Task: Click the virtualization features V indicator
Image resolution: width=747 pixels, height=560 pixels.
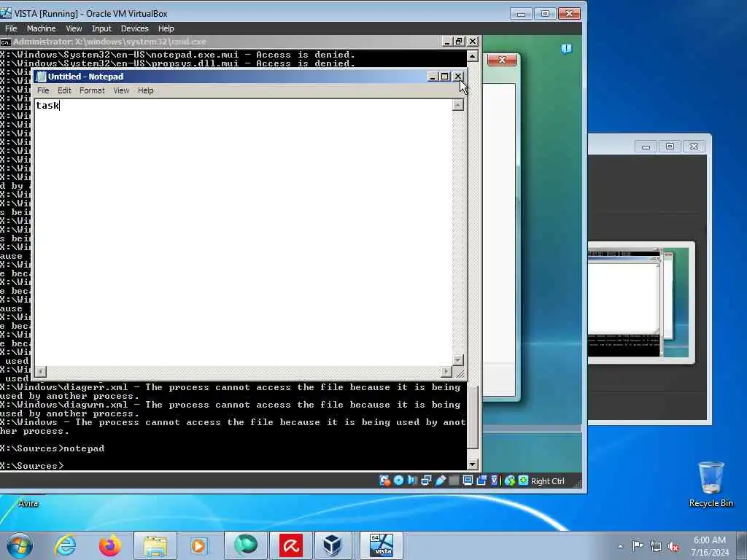Action: coord(495,481)
